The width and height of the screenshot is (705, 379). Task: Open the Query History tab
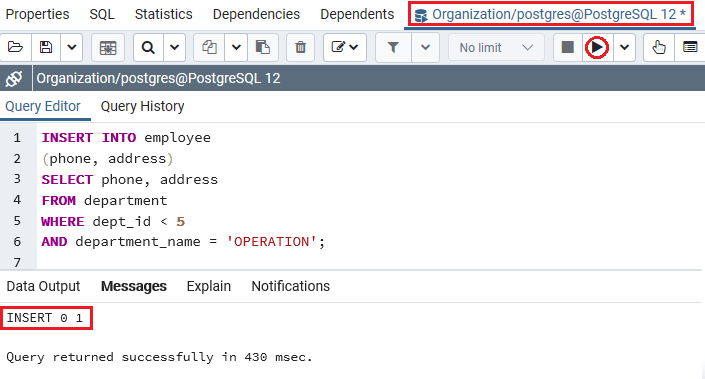pyautogui.click(x=143, y=107)
